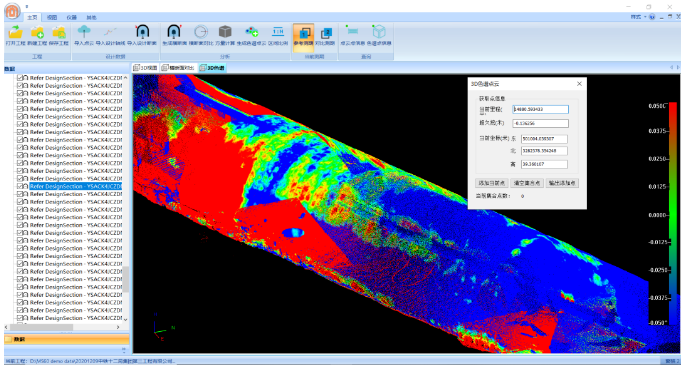
Task: Import the design axis line
Action: (x=110, y=35)
